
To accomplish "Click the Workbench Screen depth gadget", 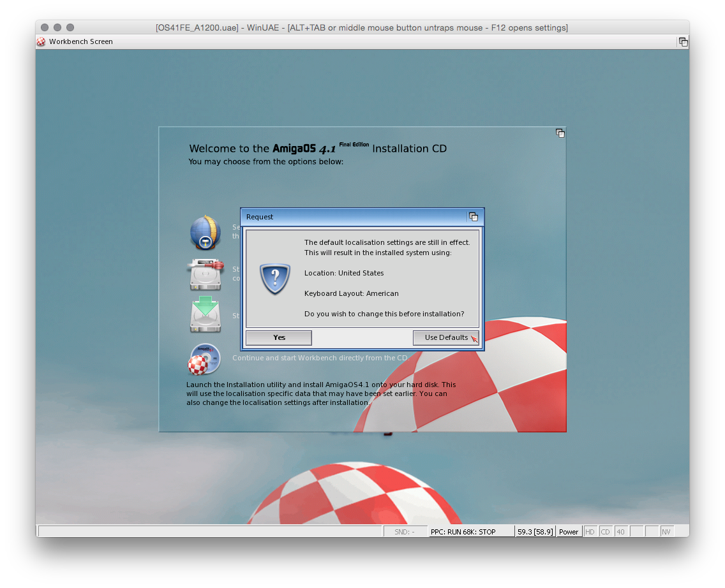I will tap(683, 42).
